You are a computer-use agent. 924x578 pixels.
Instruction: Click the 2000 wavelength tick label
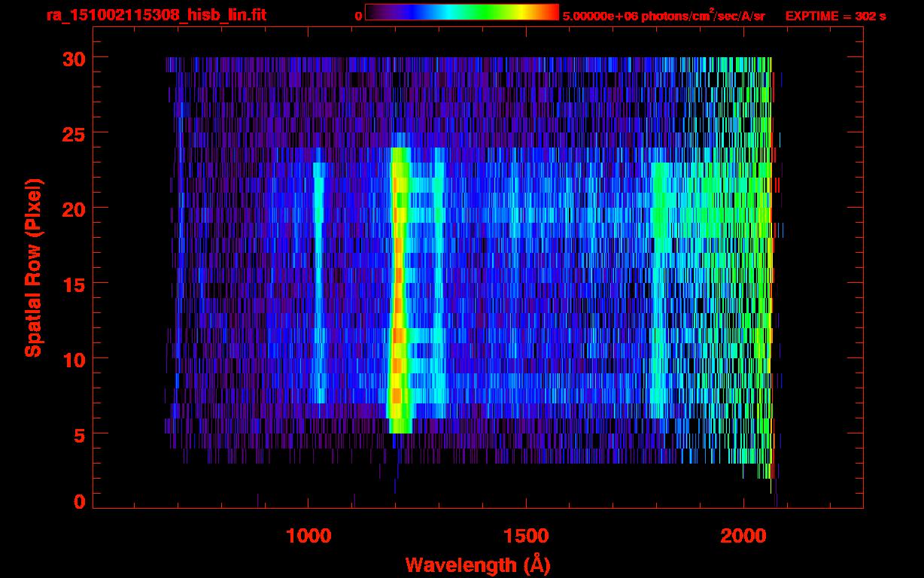point(743,536)
